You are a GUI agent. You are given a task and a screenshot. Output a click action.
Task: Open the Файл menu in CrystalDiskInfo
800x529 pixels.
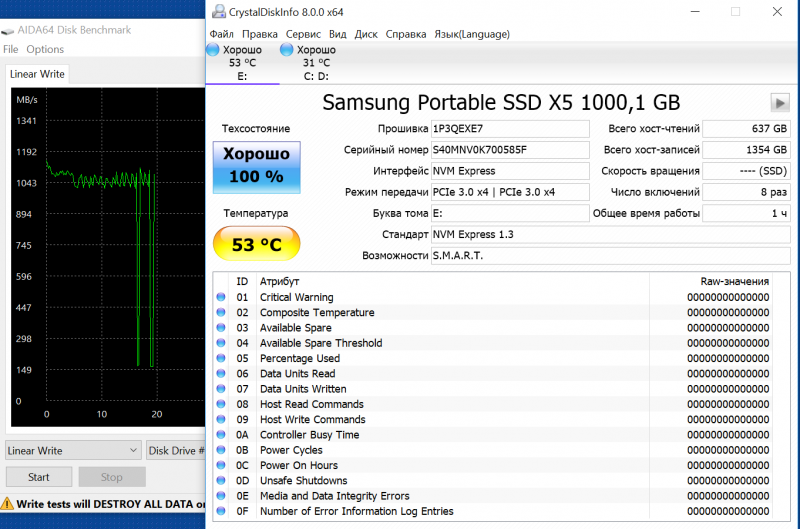pos(221,34)
